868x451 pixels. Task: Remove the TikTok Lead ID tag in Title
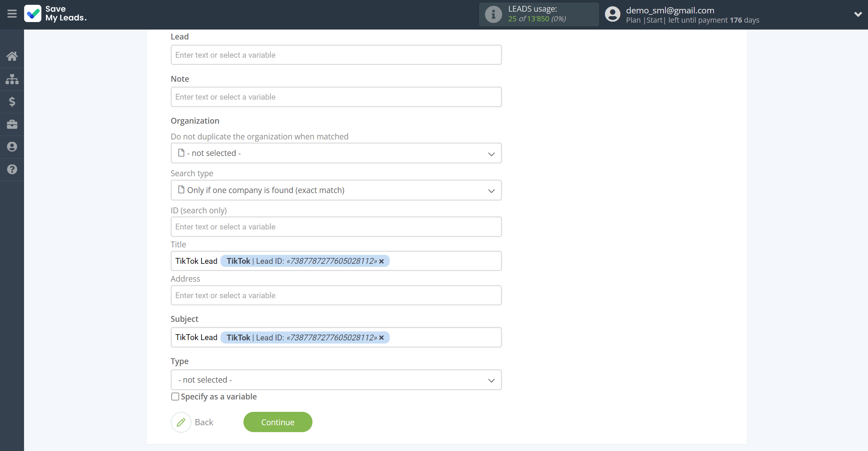click(381, 261)
